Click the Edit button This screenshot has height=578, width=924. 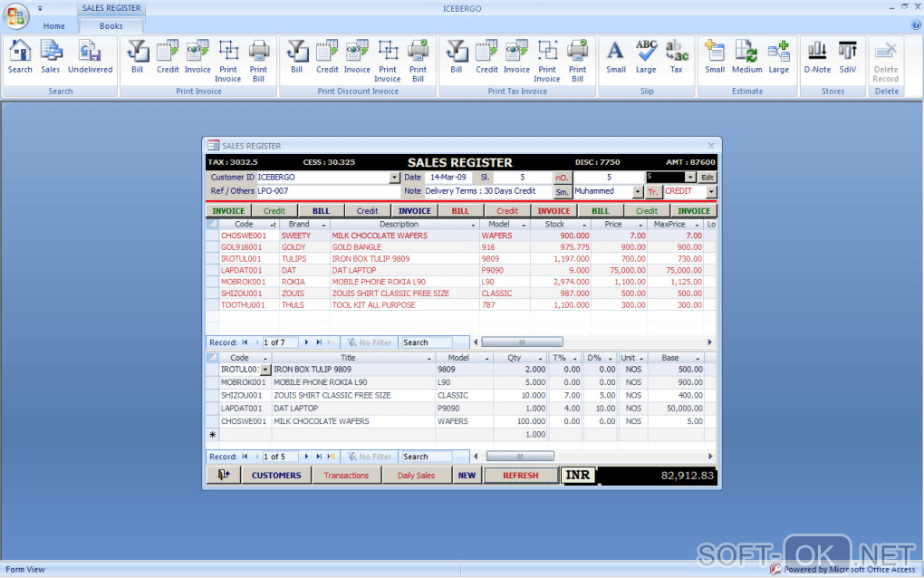point(707,178)
